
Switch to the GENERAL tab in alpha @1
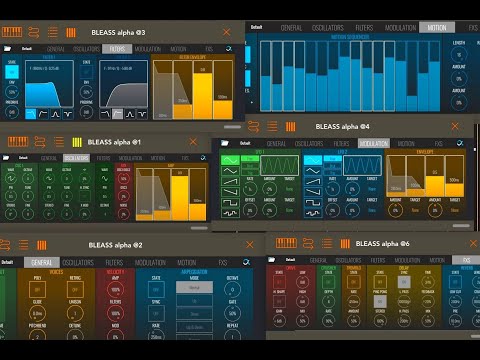(49, 158)
